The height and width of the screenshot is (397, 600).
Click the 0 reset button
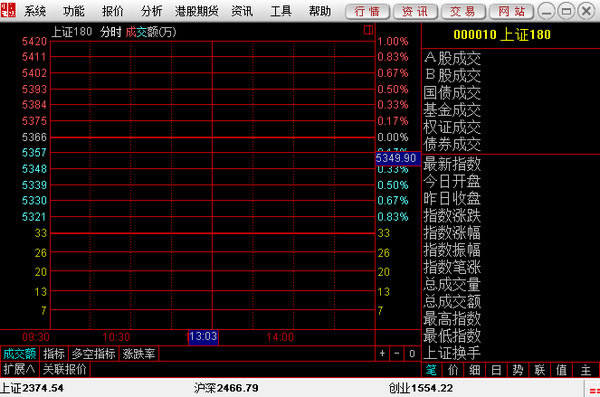point(412,353)
